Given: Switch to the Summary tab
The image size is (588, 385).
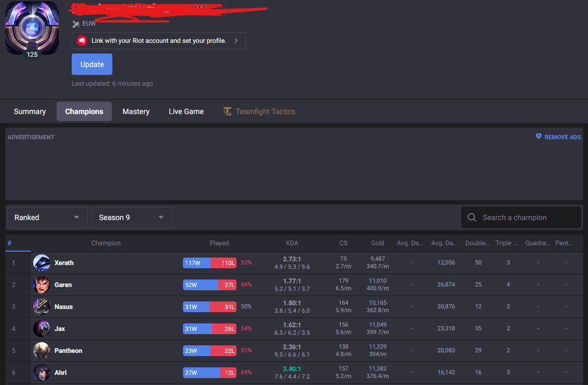Looking at the screenshot, I should (x=29, y=111).
